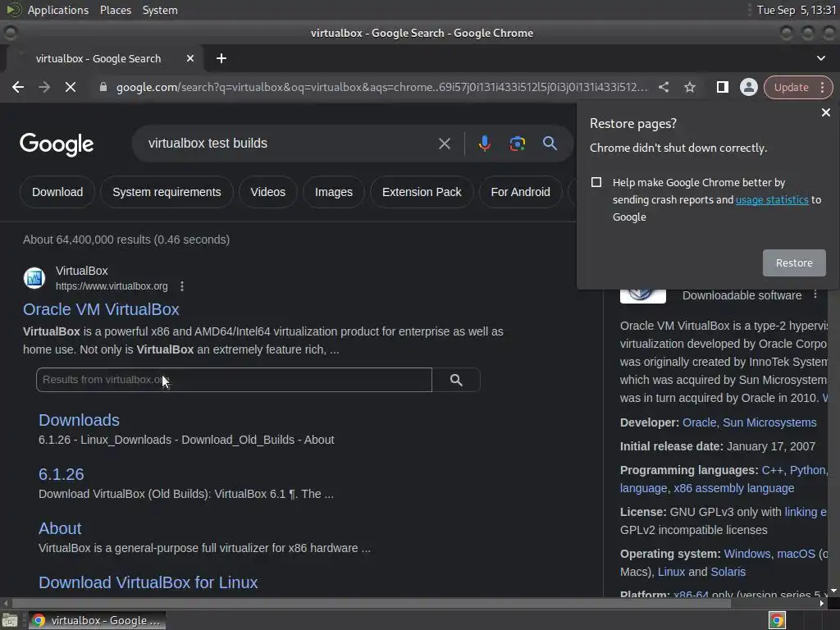Share this page from address bar
This screenshot has width=840, height=630.
click(x=663, y=87)
